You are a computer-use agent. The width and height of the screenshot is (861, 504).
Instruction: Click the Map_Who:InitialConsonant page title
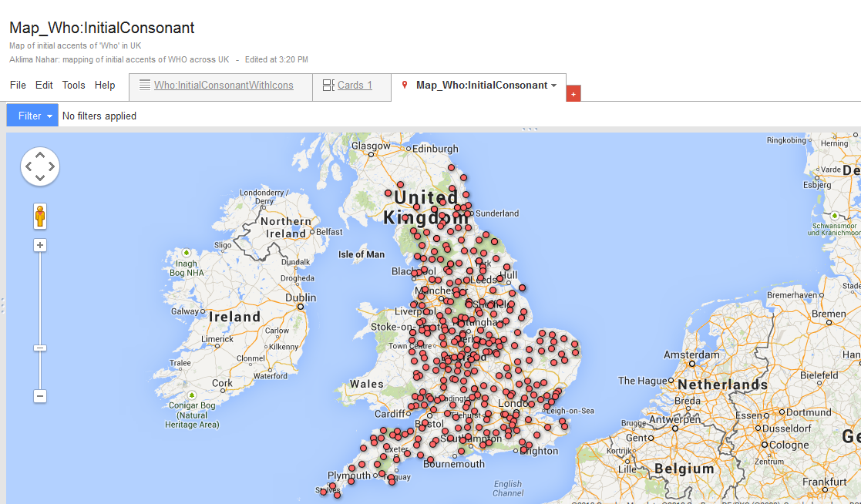point(103,28)
